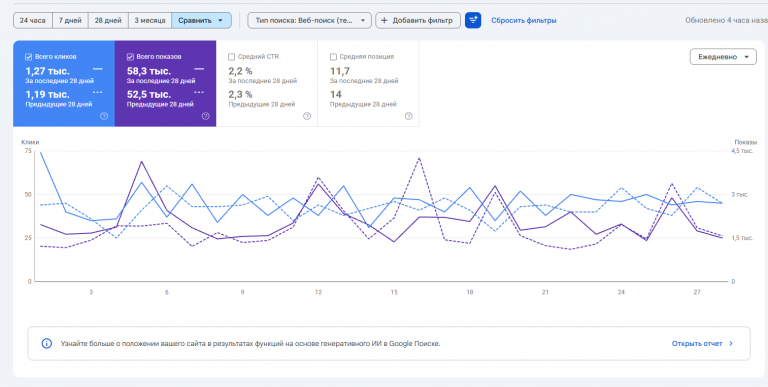Viewport: 768px width, 387px height.
Task: Select the 3 месяца date range
Action: (150, 21)
